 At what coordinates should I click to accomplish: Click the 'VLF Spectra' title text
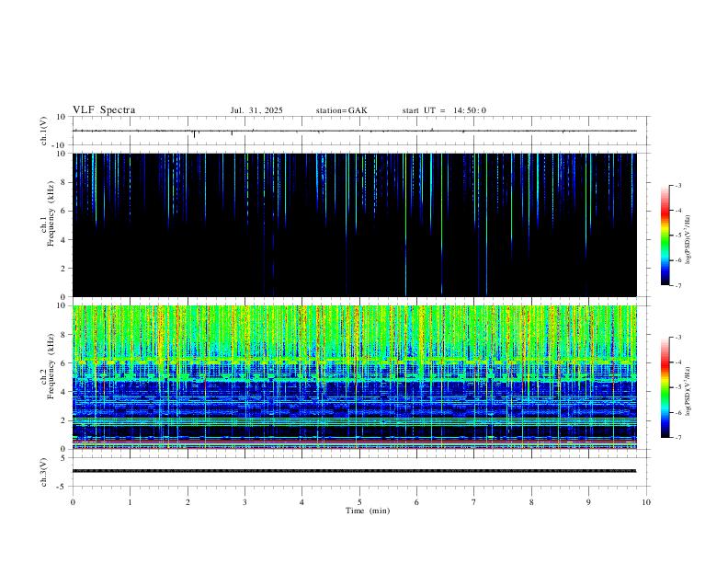[104, 110]
